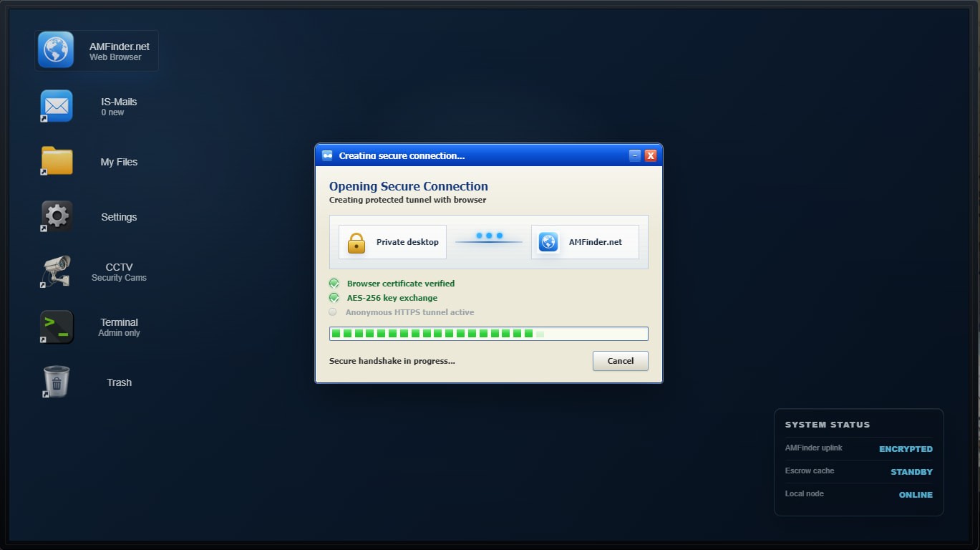This screenshot has width=980, height=550.
Task: Click the AMFinder.net endpoint box in dialog
Action: click(x=585, y=242)
